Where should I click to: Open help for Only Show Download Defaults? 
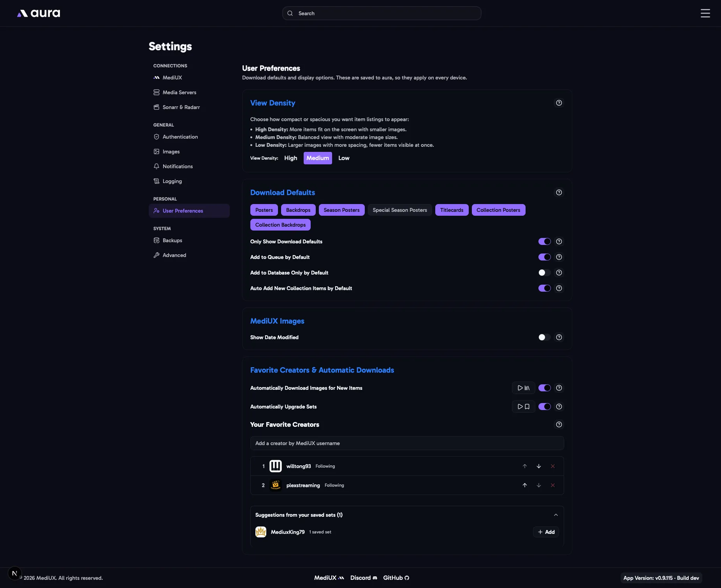point(559,241)
